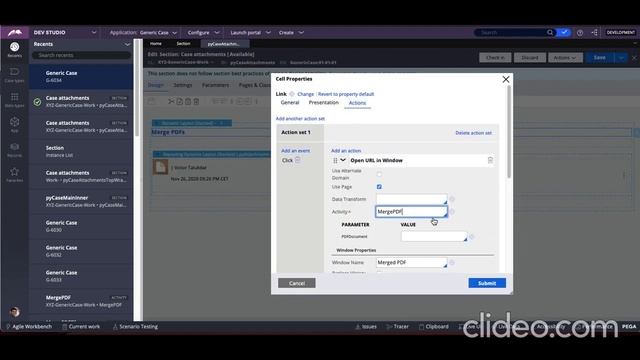This screenshot has height=360, width=640.
Task: Click the copy icon in design toolbar
Action: [x=180, y=101]
